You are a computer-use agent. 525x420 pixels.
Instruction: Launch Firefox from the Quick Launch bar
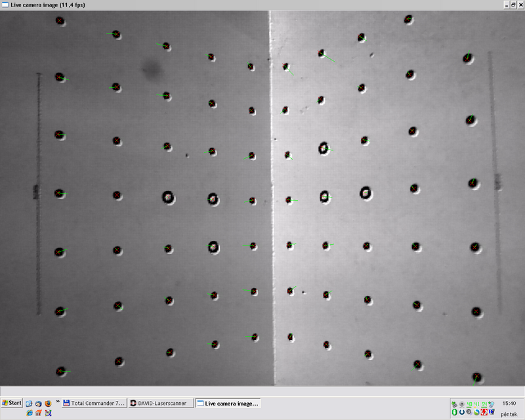click(x=48, y=404)
